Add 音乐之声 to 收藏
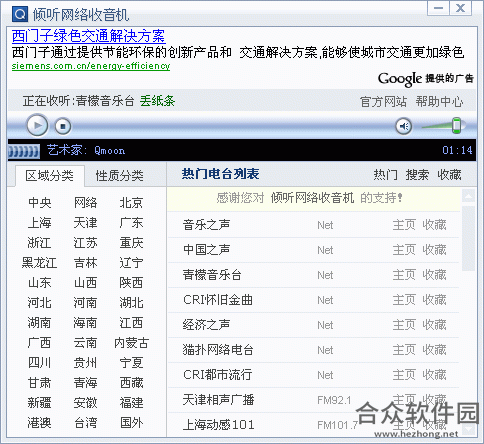Viewport: 484px width, 444px height. pos(434,225)
